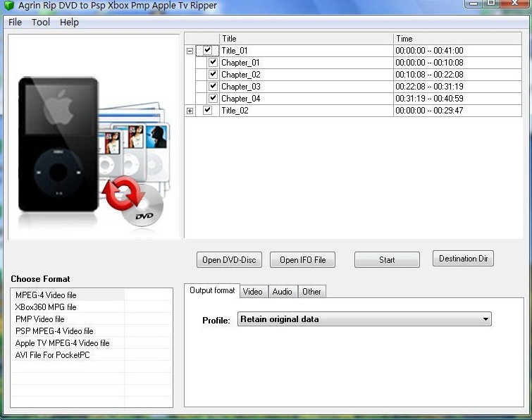Select AVI File For PocketPC format
This screenshot has width=532, height=420.
tap(53, 355)
